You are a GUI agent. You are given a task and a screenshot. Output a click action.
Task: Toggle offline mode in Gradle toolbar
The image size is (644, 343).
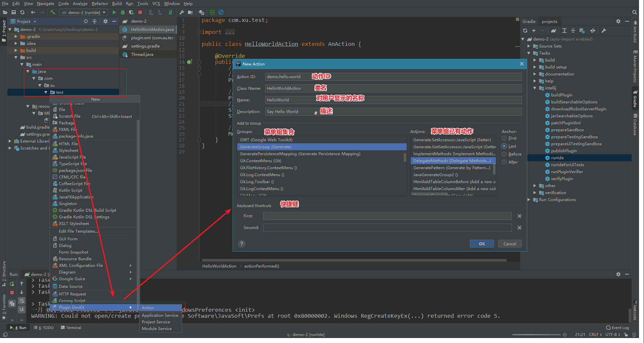tap(593, 30)
